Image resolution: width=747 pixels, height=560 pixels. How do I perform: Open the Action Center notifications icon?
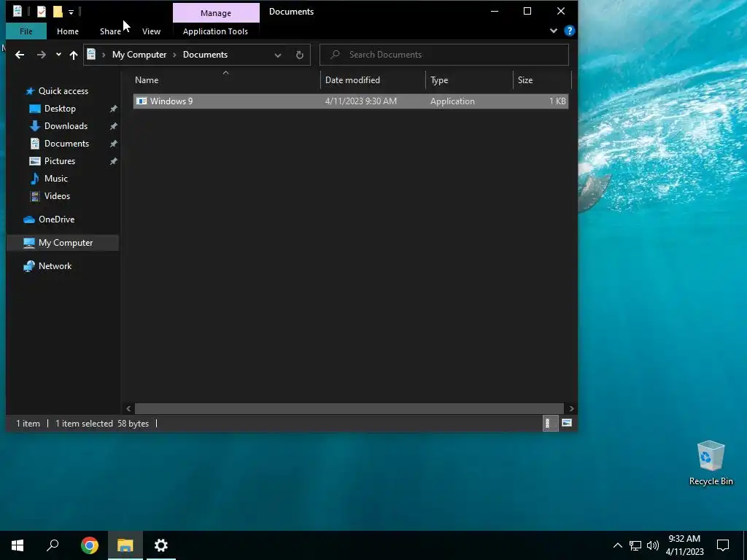point(723,545)
